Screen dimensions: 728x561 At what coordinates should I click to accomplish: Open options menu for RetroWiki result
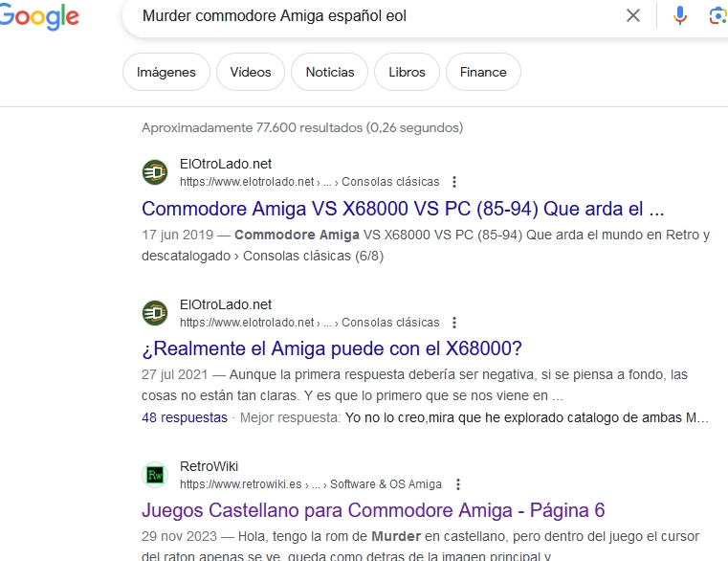click(458, 484)
